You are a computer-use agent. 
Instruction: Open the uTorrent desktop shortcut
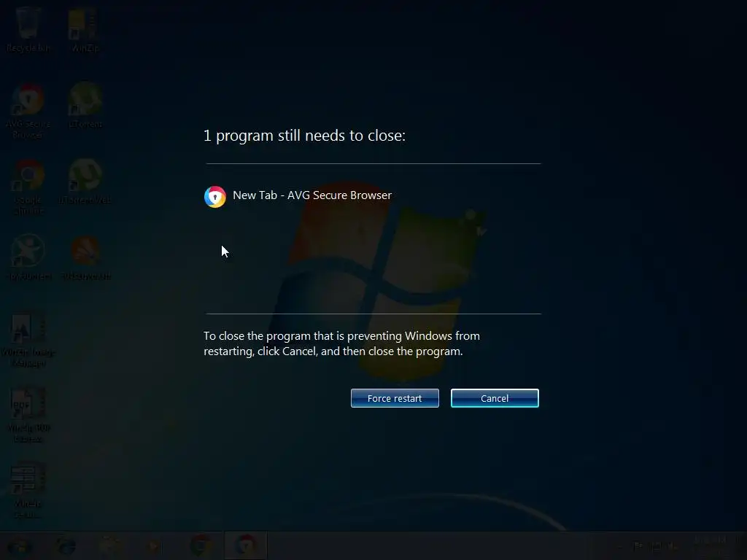pos(85,105)
